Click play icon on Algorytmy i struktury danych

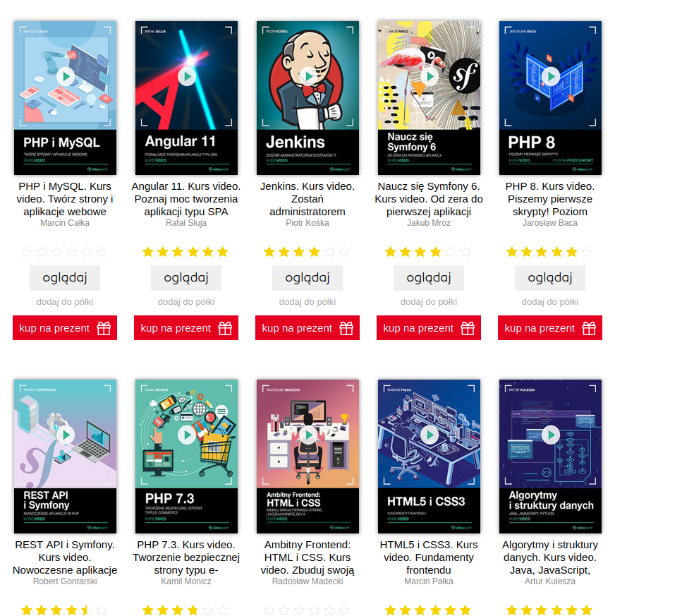tap(551, 435)
